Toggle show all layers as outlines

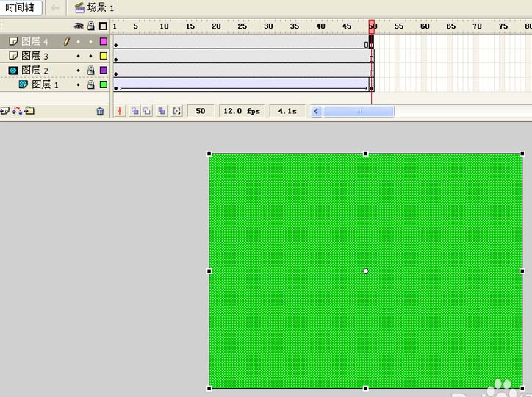click(103, 26)
